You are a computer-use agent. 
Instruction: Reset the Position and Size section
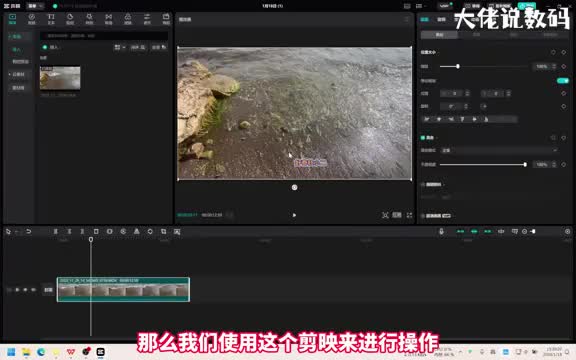553,53
